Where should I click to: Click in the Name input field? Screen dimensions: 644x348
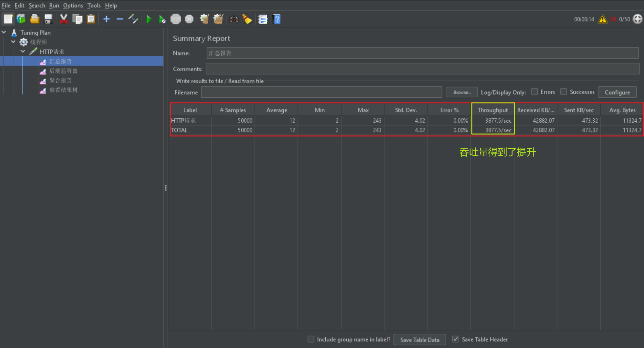422,53
